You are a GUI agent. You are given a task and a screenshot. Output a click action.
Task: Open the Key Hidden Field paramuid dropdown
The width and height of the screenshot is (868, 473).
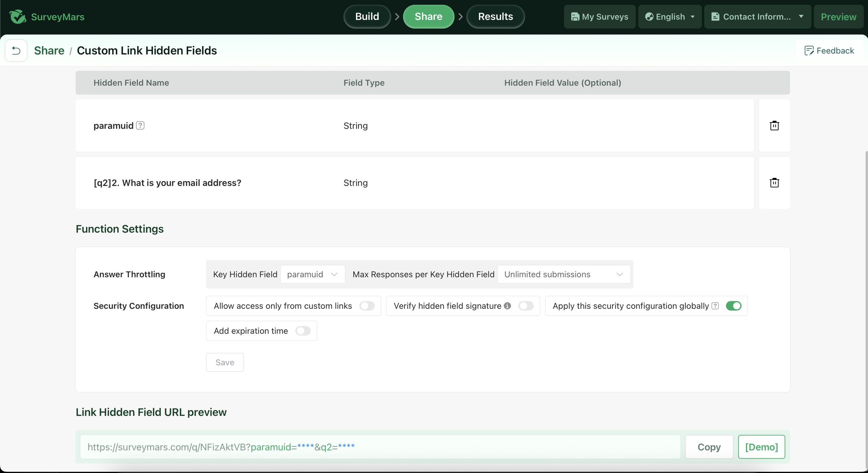pyautogui.click(x=312, y=274)
